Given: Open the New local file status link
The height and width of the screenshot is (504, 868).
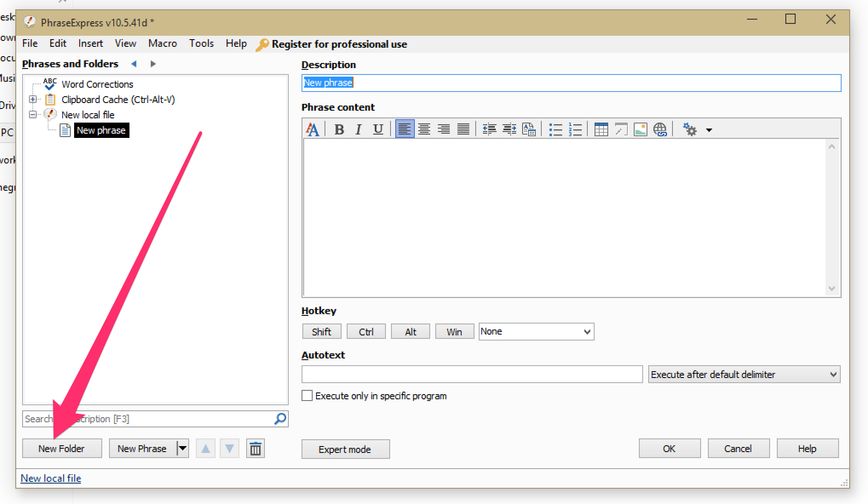Looking at the screenshot, I should pos(51,478).
